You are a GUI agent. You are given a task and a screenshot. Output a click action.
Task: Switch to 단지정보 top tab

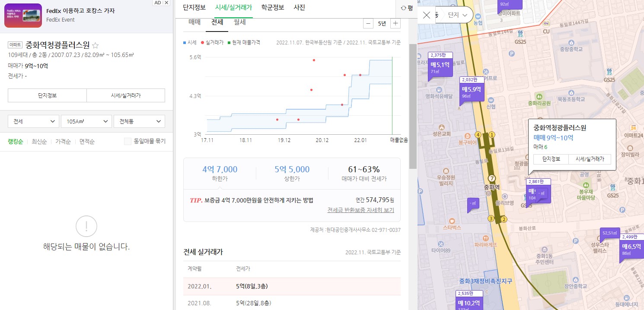tap(194, 7)
